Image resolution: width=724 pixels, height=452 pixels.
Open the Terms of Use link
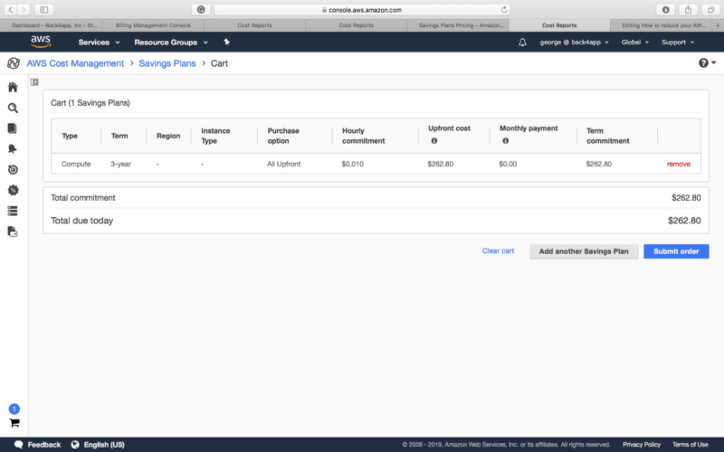[690, 445]
